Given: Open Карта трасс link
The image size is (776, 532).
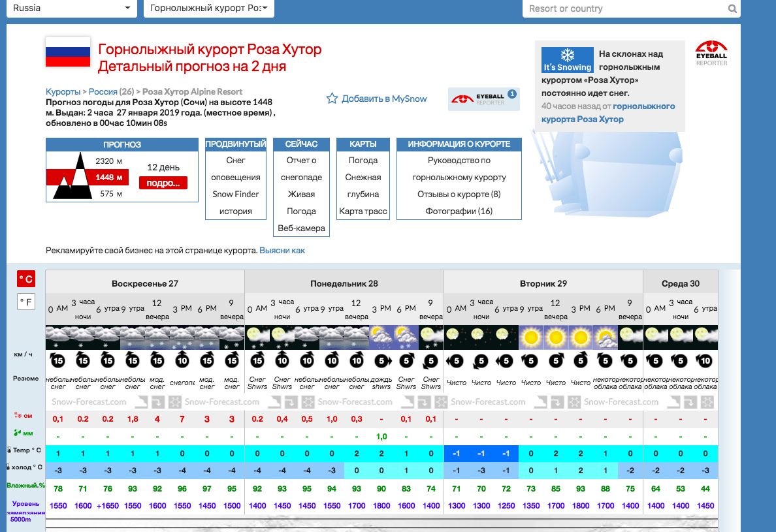Looking at the screenshot, I should point(363,211).
